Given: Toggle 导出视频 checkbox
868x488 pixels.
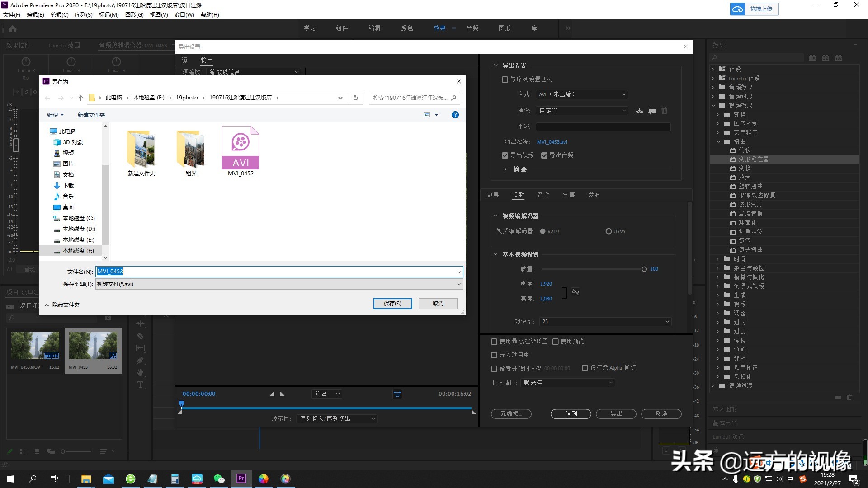Looking at the screenshot, I should click(x=505, y=155).
